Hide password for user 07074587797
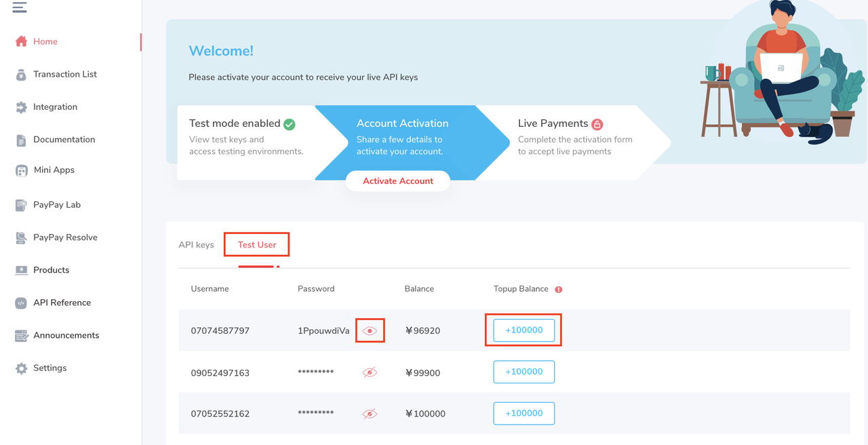This screenshot has width=868, height=445. point(370,331)
